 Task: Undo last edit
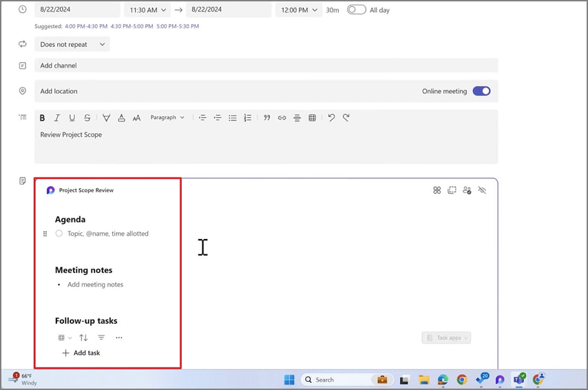click(331, 118)
